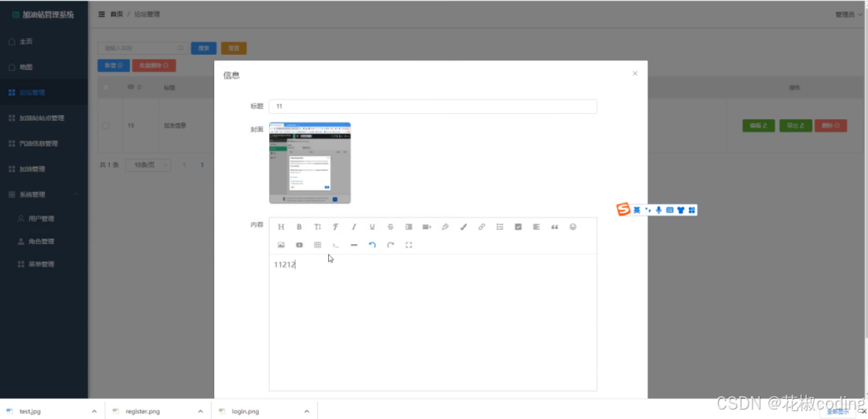This screenshot has height=419, width=868.
Task: Open the test.jpg download item menu arrow
Action: tap(94, 411)
